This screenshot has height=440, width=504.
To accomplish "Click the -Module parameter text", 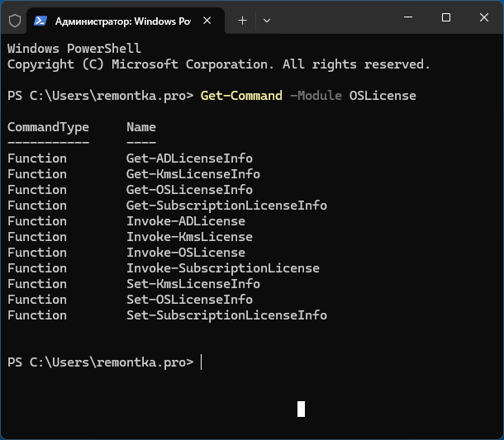I will click(316, 96).
